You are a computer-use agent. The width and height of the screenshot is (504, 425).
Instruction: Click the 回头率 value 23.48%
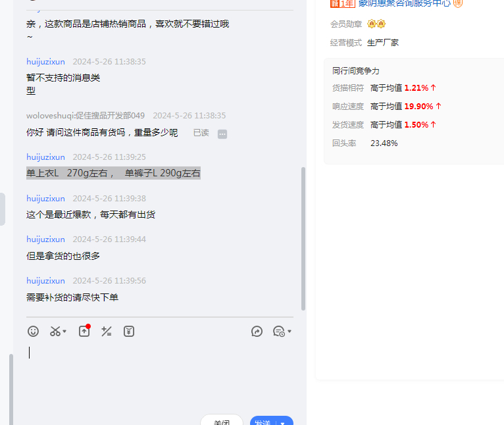(x=384, y=143)
